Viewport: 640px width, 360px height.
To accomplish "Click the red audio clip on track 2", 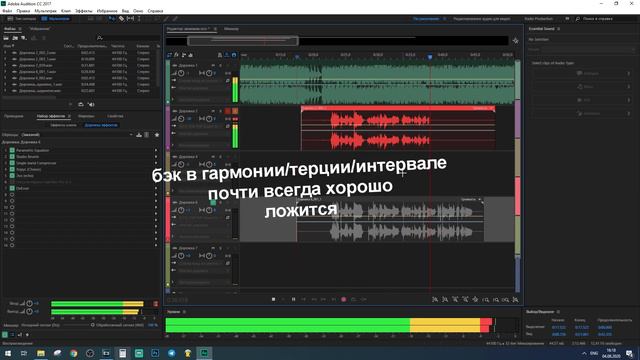I will point(398,129).
